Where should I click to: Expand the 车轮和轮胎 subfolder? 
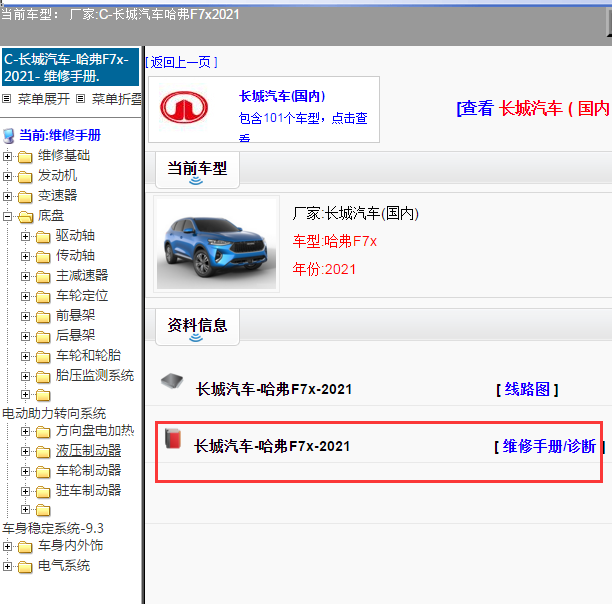click(25, 356)
